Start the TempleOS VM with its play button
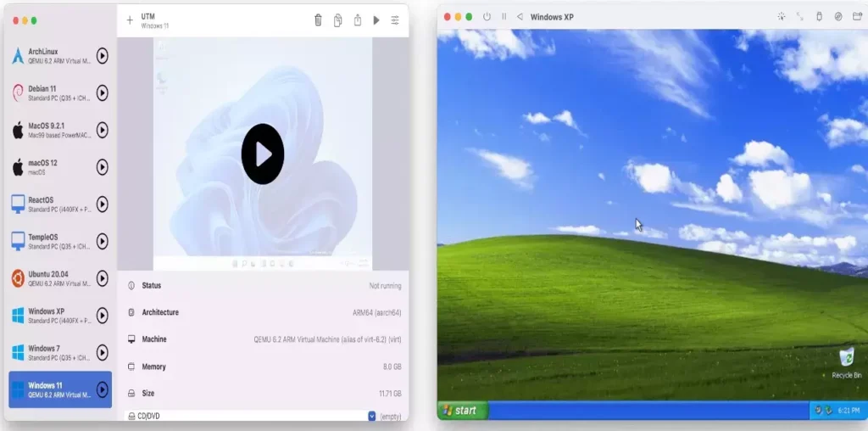Image resolution: width=868 pixels, height=431 pixels. pyautogui.click(x=102, y=242)
